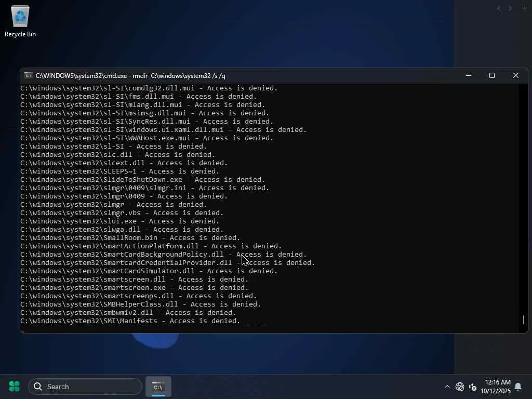Click the fms.dll.mui output line
This screenshot has height=399, width=532.
coord(138,96)
